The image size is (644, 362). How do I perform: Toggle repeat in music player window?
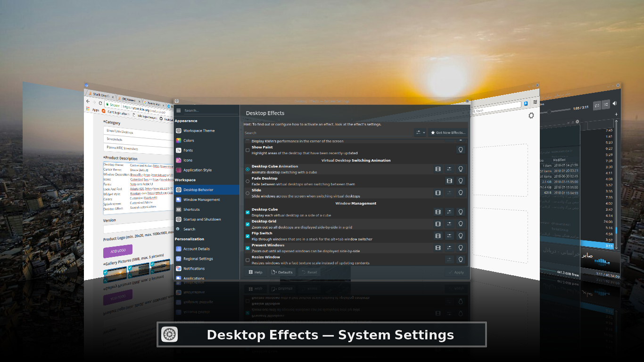597,105
